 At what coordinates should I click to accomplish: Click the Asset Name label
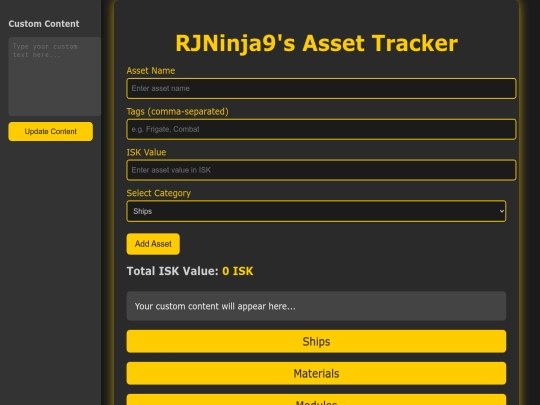[150, 71]
